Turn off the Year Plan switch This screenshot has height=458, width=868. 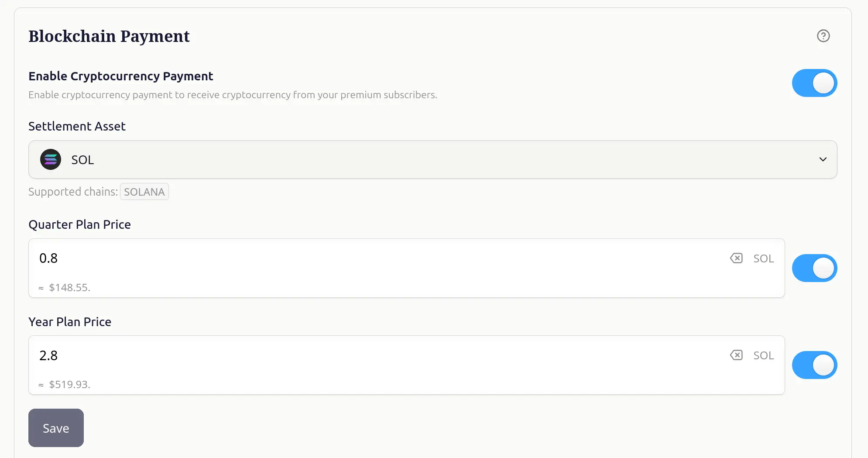[814, 365]
